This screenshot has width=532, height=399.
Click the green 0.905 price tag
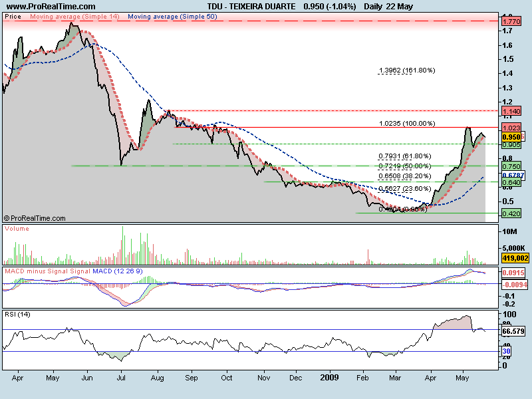tap(511, 145)
